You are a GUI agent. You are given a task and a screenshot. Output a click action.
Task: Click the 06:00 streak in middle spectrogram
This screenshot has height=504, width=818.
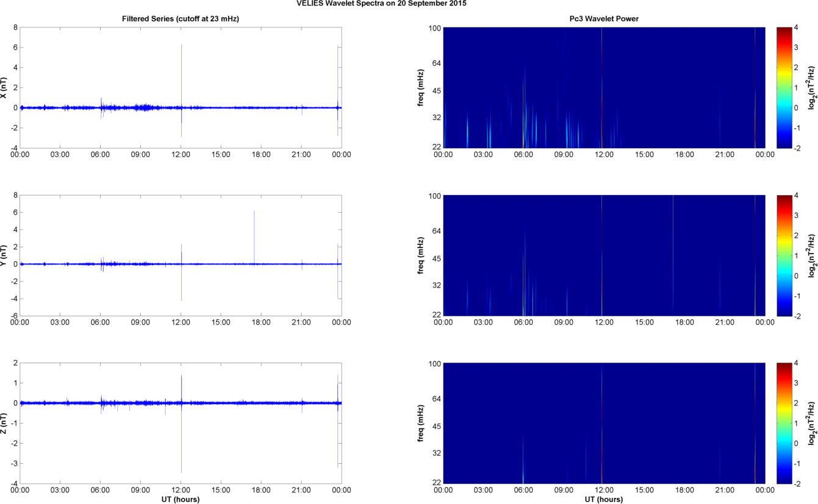coord(524,274)
